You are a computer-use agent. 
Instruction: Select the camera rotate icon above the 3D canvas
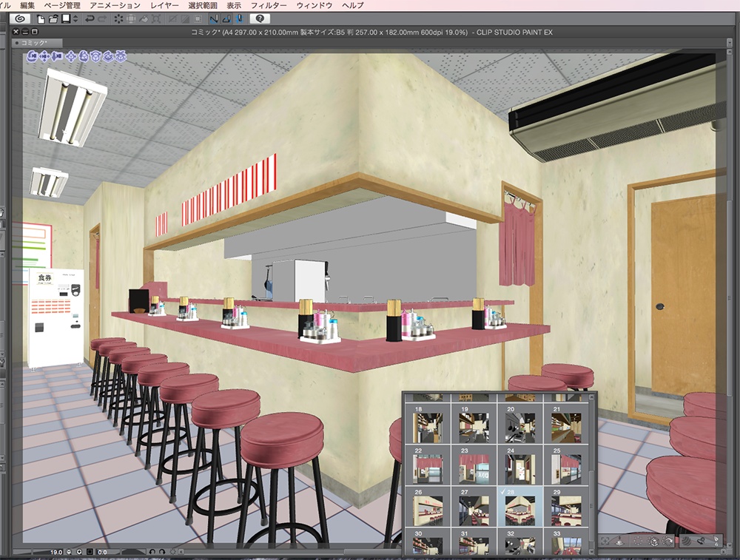pos(32,56)
